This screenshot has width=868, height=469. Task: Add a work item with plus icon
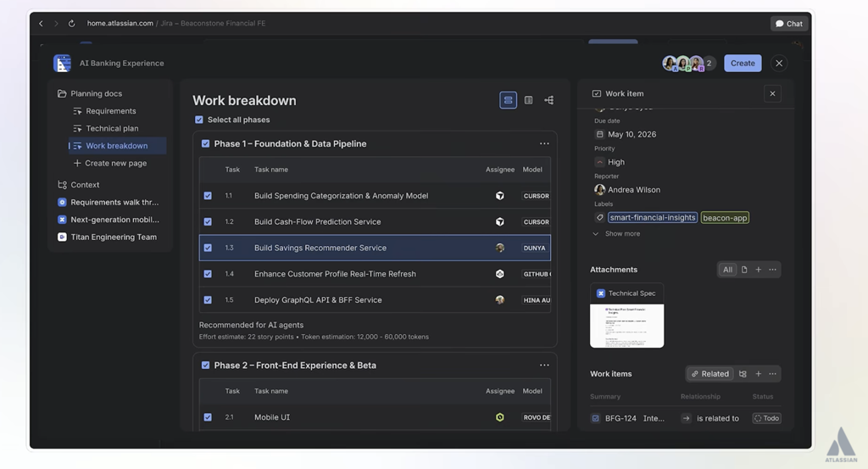click(x=759, y=374)
